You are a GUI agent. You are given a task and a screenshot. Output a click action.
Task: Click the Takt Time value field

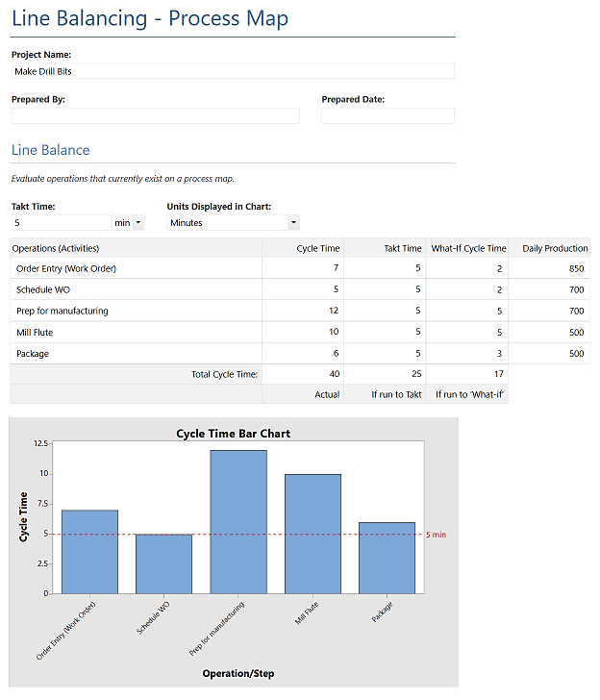point(62,222)
